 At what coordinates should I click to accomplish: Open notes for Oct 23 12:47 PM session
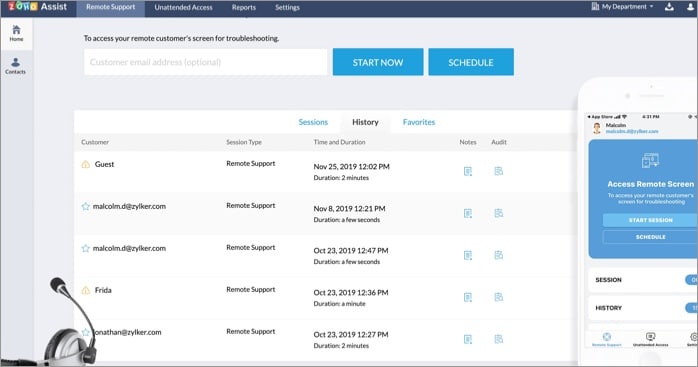coord(468,255)
